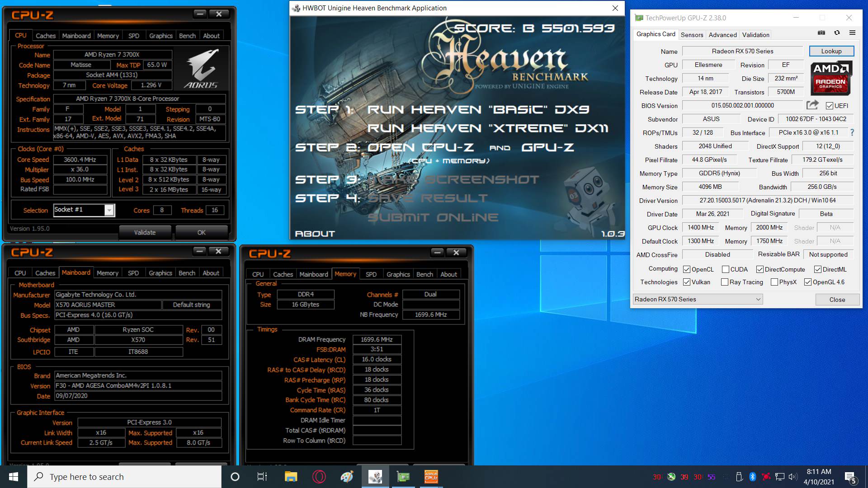Toggle the PhysX checkbox
868x488 pixels.
[x=774, y=282]
